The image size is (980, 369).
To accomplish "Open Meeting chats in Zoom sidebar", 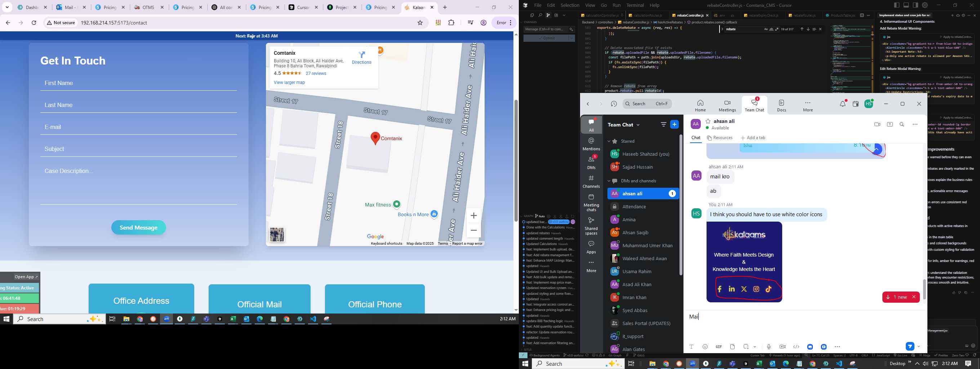I will (591, 203).
